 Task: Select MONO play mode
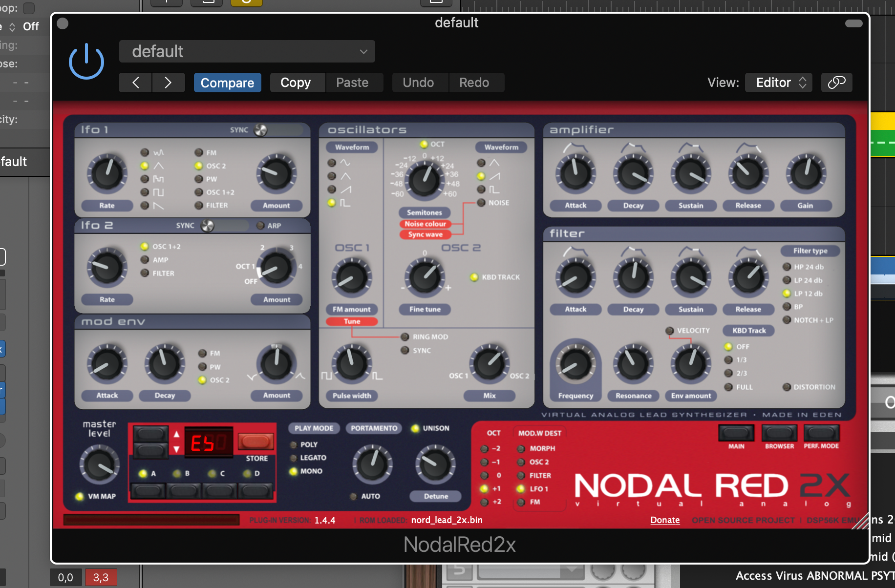293,471
